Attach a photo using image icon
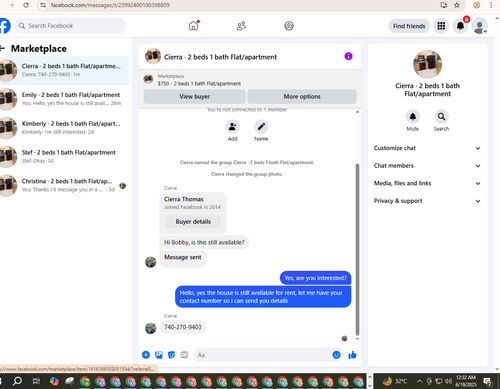The width and height of the screenshot is (500, 389). pyautogui.click(x=159, y=355)
